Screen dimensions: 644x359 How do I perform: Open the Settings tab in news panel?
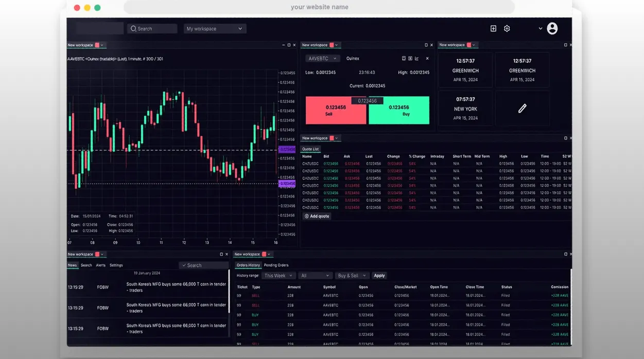coord(116,265)
